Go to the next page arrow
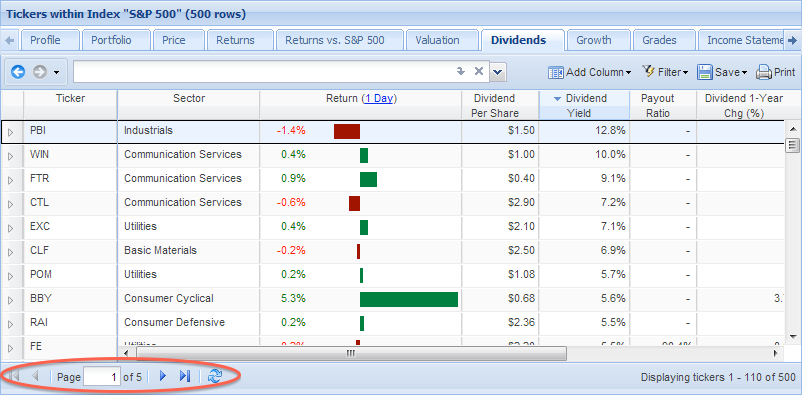 163,377
